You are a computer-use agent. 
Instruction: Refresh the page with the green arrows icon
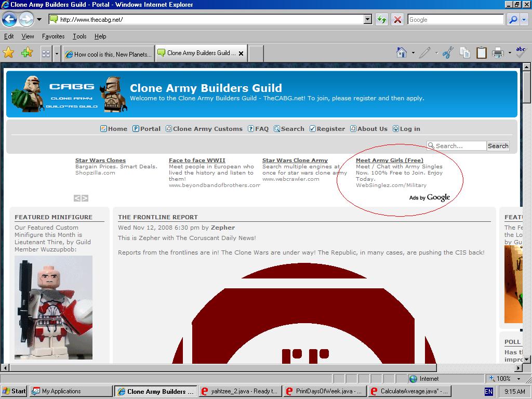click(x=382, y=19)
